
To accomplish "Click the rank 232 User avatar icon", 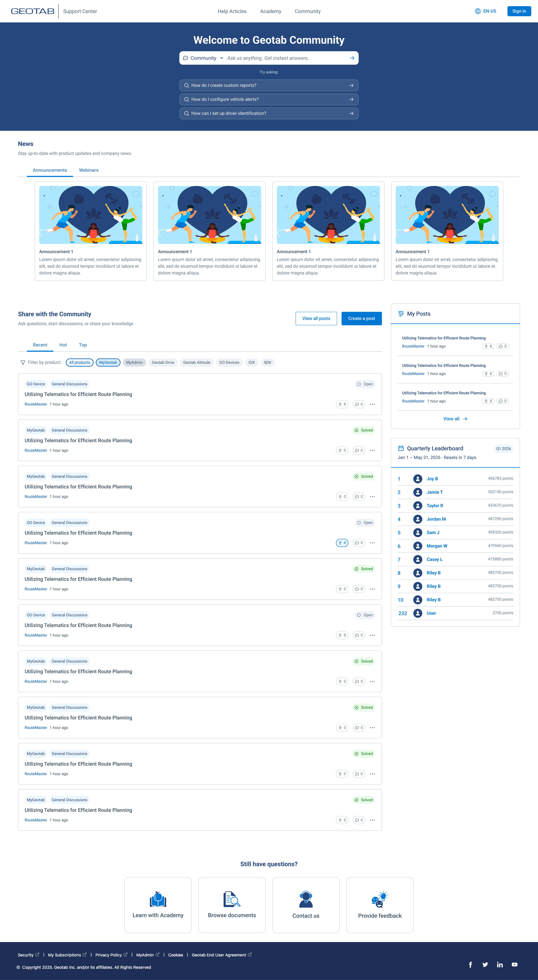I will coord(418,613).
